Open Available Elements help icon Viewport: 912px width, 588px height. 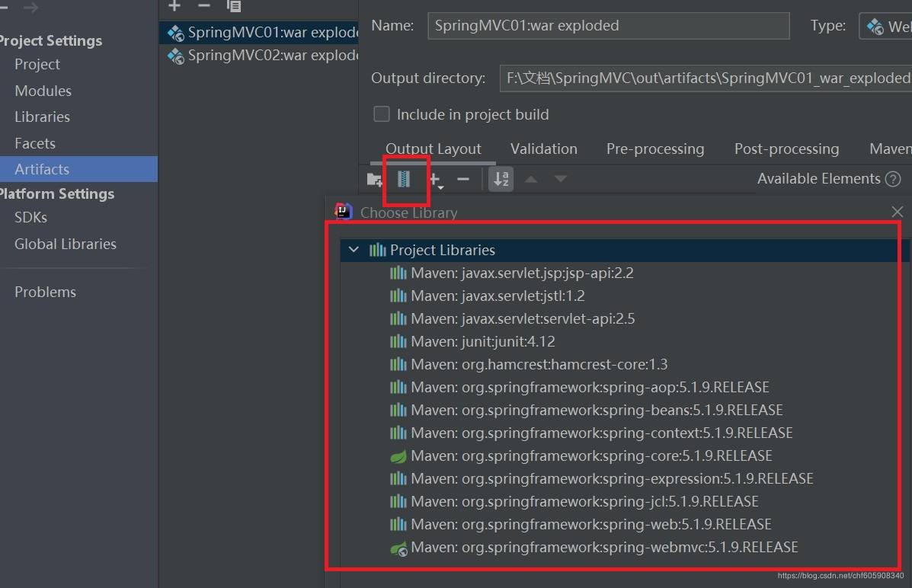(x=893, y=178)
